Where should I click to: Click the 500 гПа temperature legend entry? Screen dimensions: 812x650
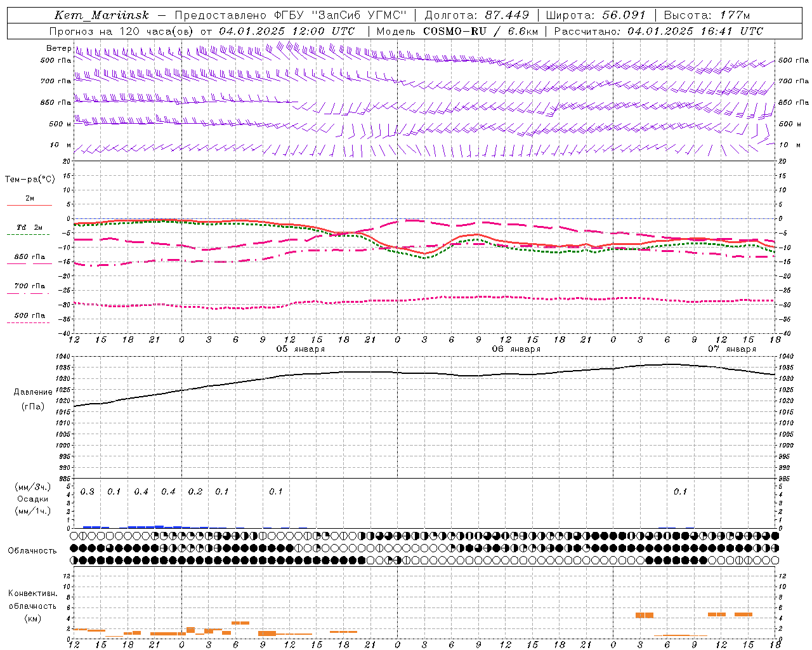30,315
